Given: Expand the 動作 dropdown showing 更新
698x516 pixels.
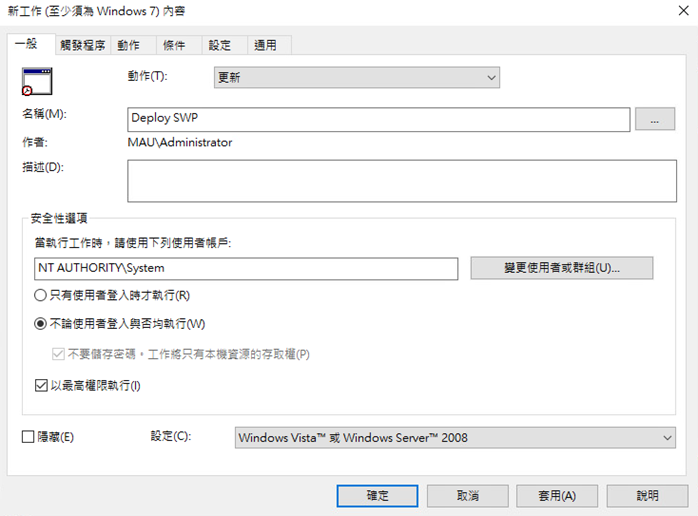Looking at the screenshot, I should [x=357, y=77].
